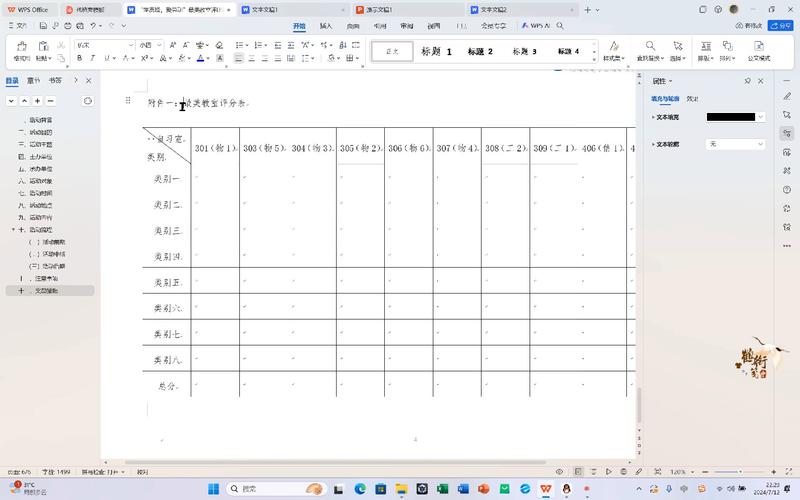This screenshot has height=500, width=800.
Task: Open the official document mode icon
Action: (x=759, y=46)
